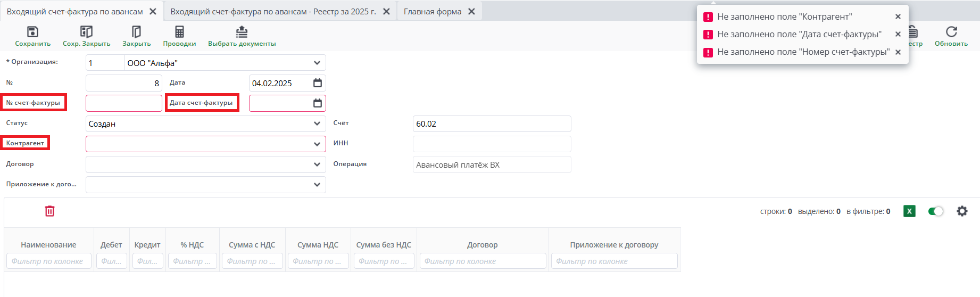Click Сохр. Закрыть toolbar icon

point(86,32)
